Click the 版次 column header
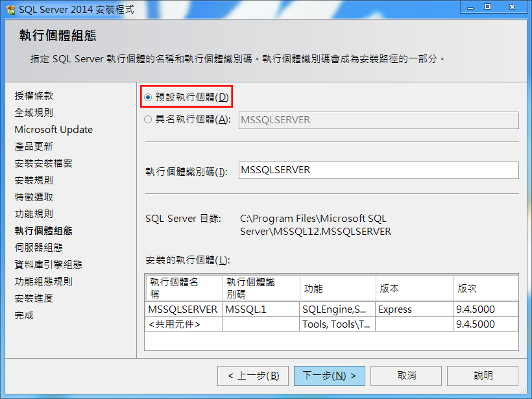The width and height of the screenshot is (532, 399). tap(485, 288)
